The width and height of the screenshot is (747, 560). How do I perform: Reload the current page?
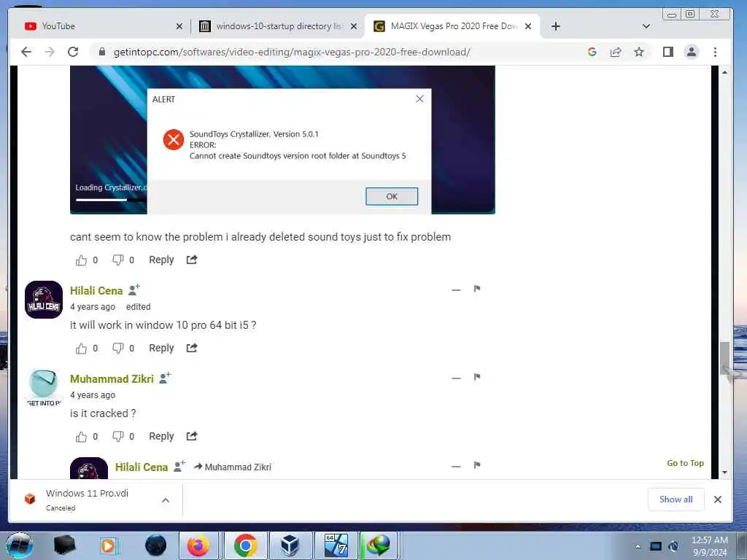(x=73, y=52)
